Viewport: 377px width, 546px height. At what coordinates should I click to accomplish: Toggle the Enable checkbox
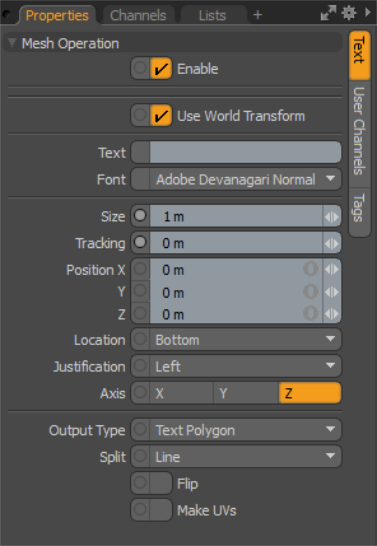(x=161, y=69)
